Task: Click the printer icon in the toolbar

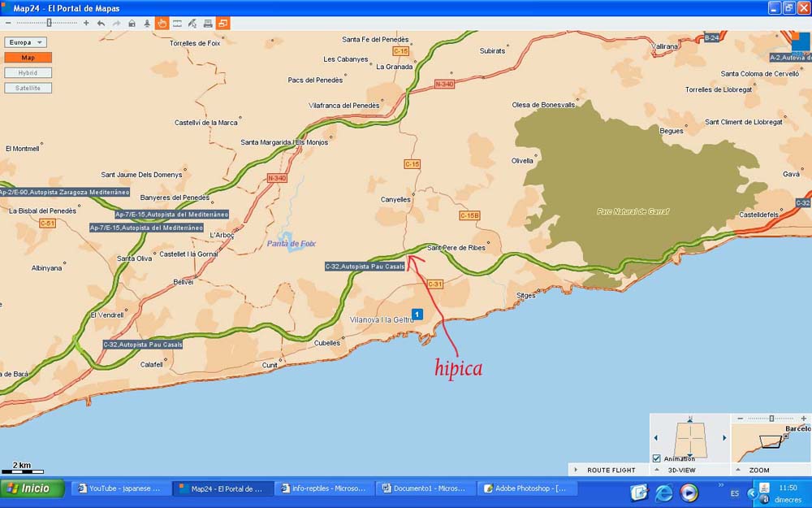Action: pos(208,23)
